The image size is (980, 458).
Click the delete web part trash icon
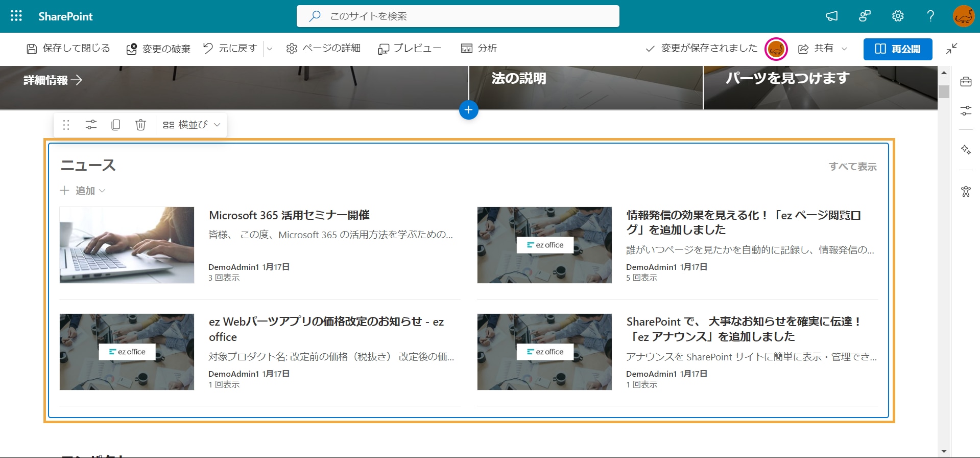[x=140, y=125]
